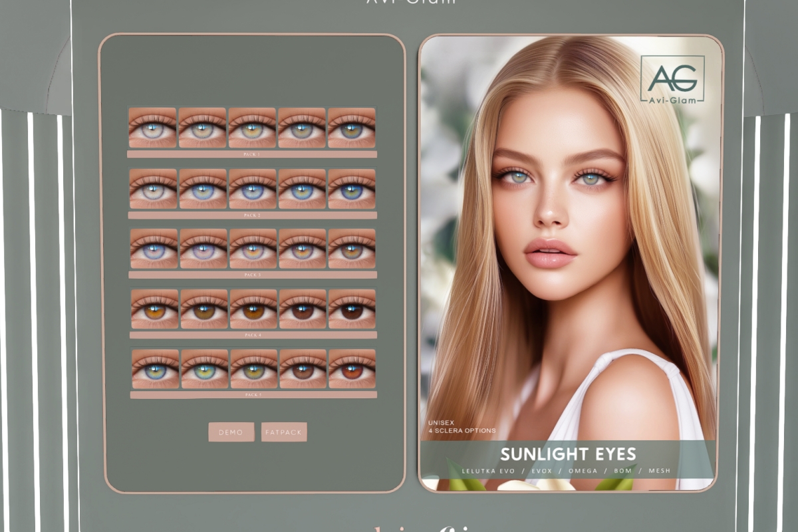This screenshot has width=798, height=532.
Task: Click the 4 SCLERA OPTIONS text
Action: tap(462, 431)
